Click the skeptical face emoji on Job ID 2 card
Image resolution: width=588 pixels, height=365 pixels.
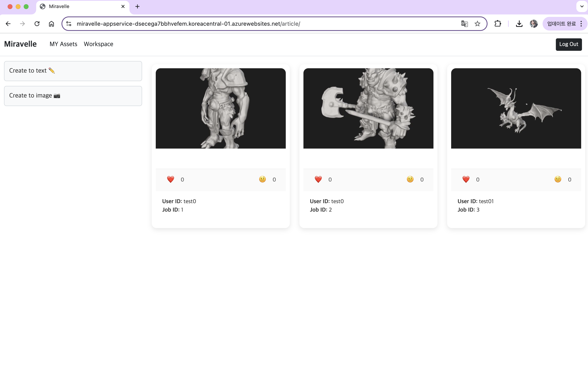[410, 179]
